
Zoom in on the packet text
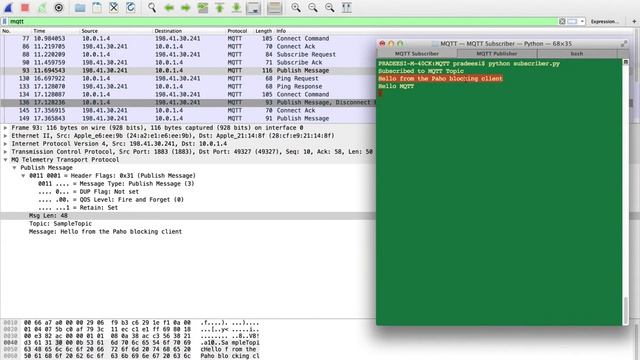click(296, 7)
